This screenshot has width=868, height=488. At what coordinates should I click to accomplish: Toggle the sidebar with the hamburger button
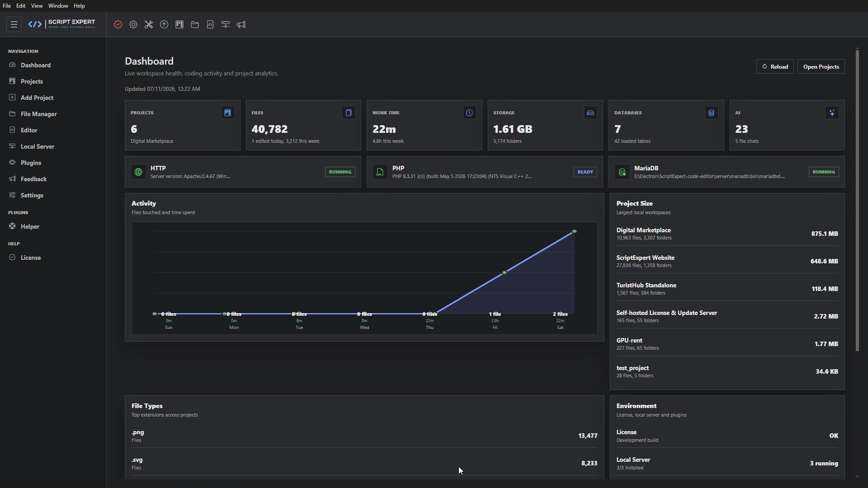point(14,24)
